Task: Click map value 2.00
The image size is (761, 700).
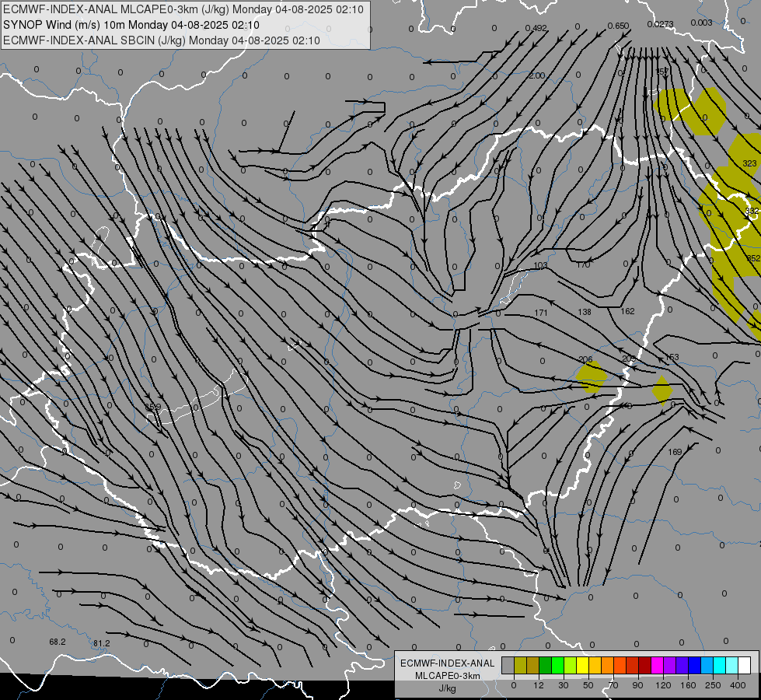Action: 536,75
